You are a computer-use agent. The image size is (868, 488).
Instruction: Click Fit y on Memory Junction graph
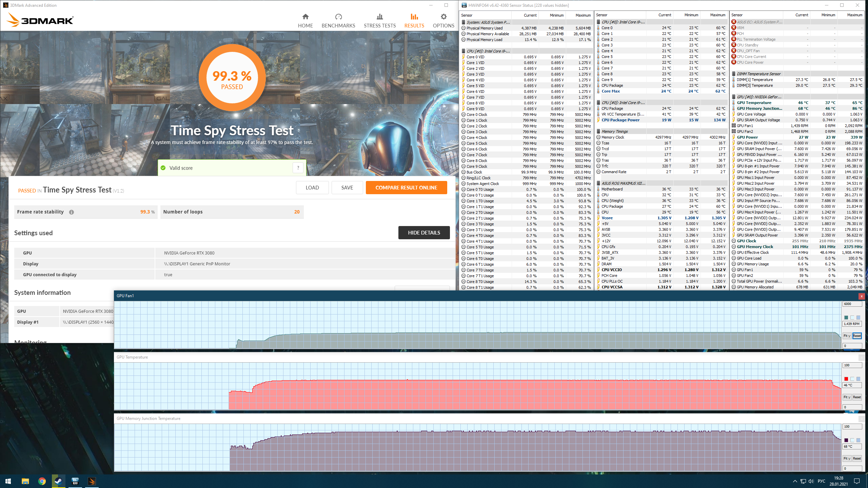[847, 459]
